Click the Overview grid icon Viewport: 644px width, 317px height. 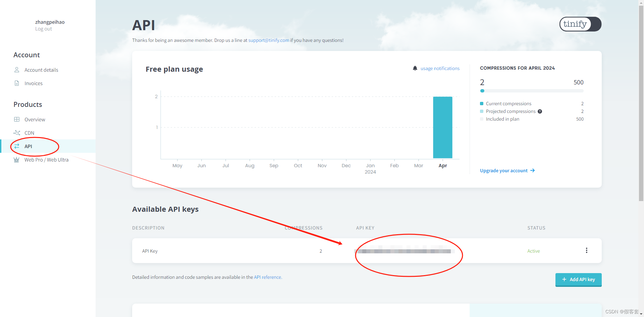click(17, 119)
